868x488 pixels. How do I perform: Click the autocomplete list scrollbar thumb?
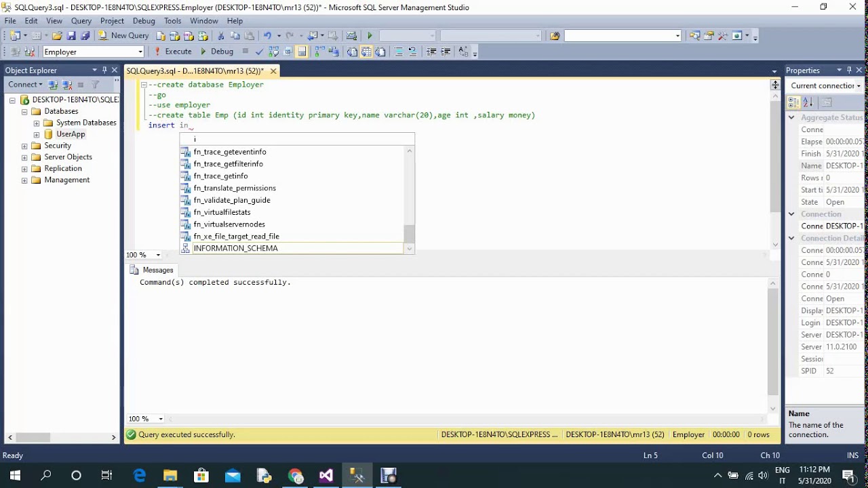point(409,234)
